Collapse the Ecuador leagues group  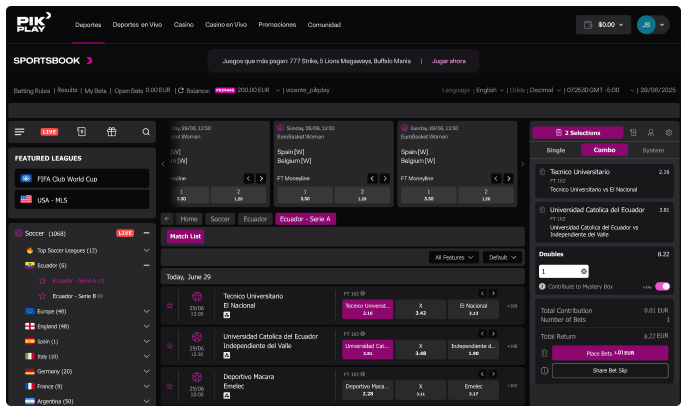point(146,265)
